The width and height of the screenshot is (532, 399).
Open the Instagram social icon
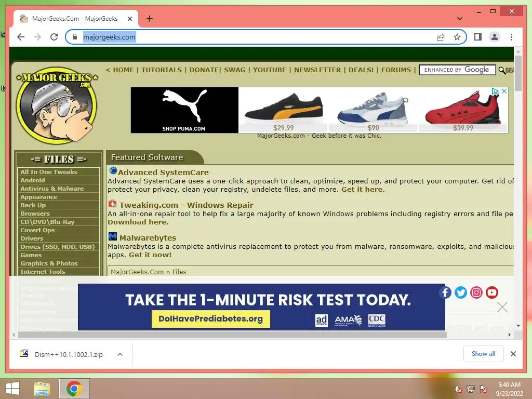coord(476,292)
